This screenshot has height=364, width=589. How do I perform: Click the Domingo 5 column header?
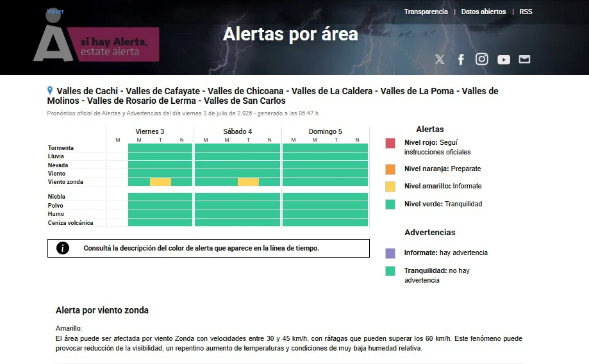(326, 131)
